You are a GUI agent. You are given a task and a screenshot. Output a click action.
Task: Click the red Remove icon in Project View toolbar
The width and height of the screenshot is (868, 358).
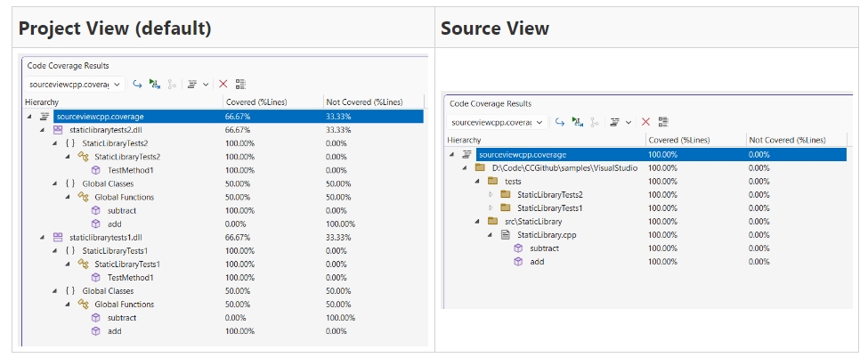click(x=223, y=84)
